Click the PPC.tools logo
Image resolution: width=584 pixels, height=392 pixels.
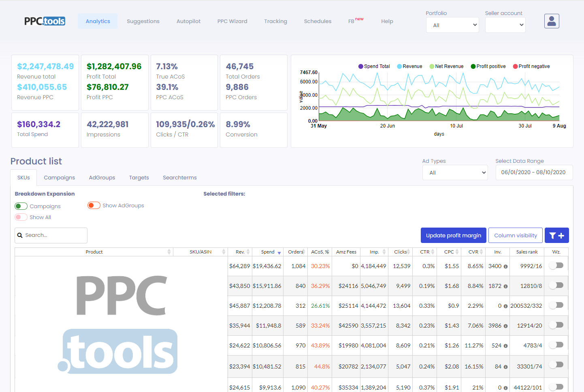point(45,21)
